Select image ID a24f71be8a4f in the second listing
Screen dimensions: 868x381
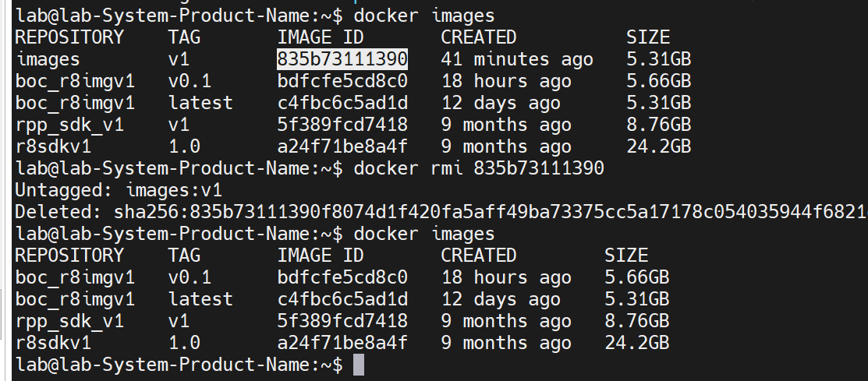click(342, 343)
